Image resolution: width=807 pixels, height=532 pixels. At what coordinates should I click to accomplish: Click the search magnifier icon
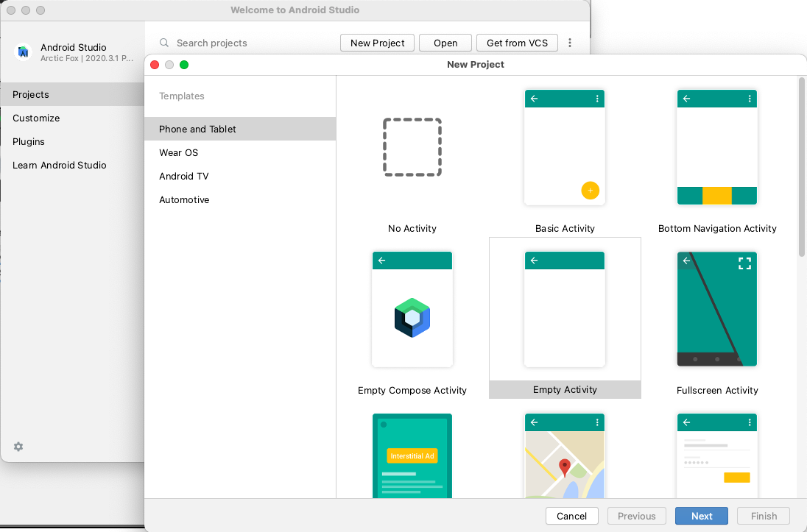(x=164, y=43)
